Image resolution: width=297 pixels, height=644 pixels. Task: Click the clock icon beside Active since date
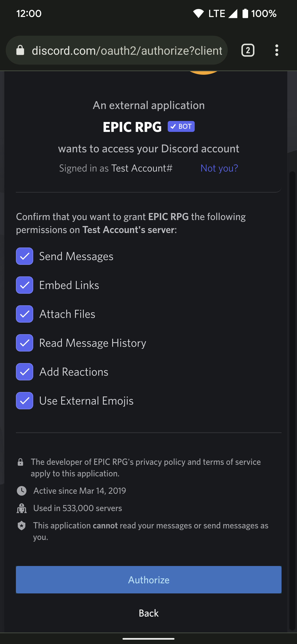pos(22,490)
